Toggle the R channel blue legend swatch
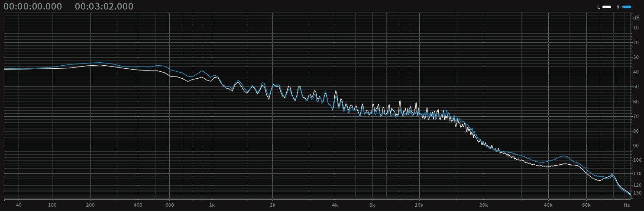 tap(627, 7)
